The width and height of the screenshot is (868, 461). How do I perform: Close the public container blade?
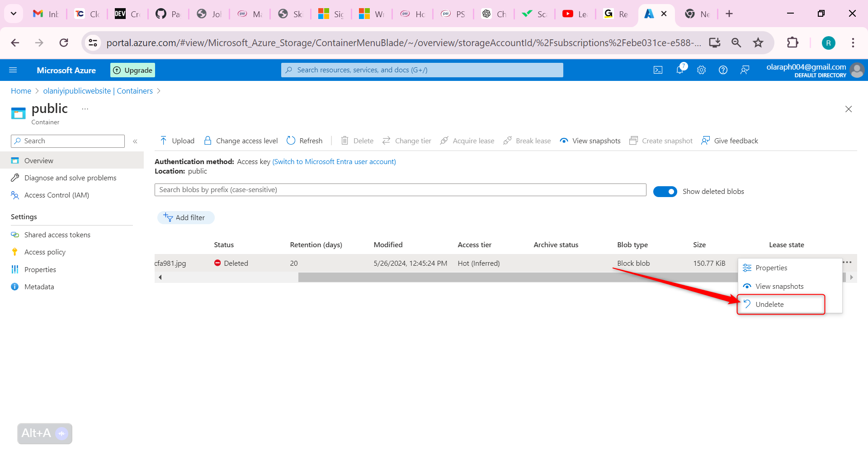[849, 109]
